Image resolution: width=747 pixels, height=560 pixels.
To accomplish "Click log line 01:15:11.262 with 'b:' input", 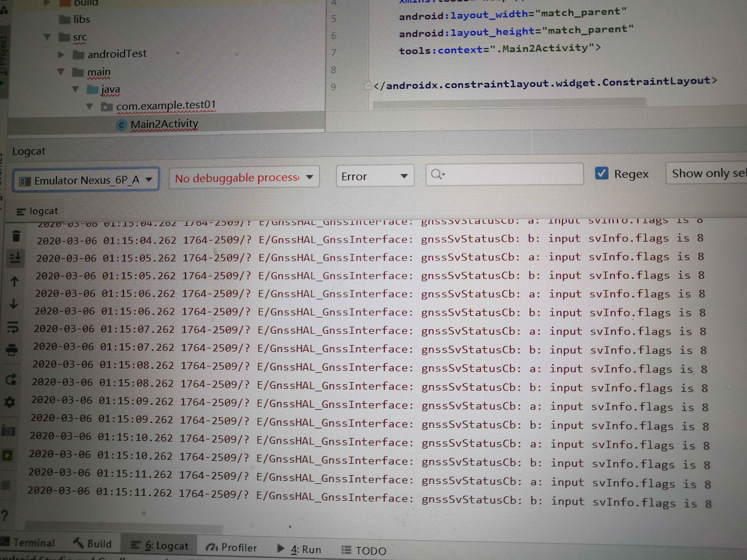I will [x=370, y=498].
